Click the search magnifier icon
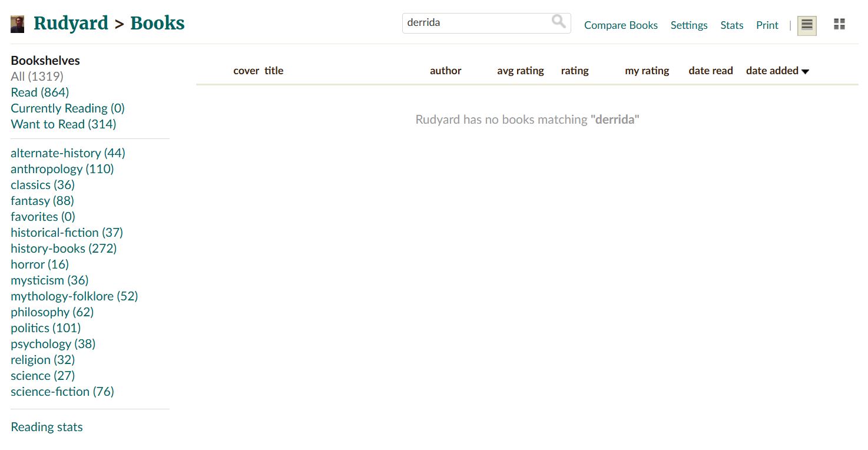Screen dimensions: 868x450 pos(558,22)
